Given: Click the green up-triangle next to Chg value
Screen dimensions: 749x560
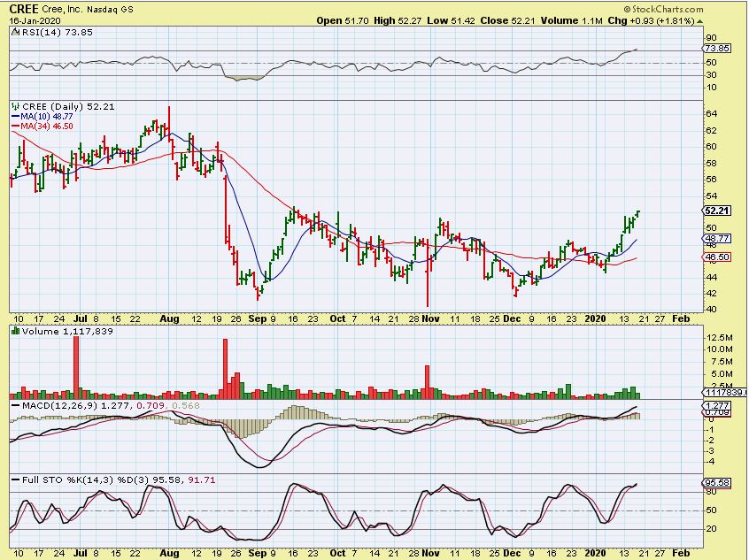Looking at the screenshot, I should [699, 21].
